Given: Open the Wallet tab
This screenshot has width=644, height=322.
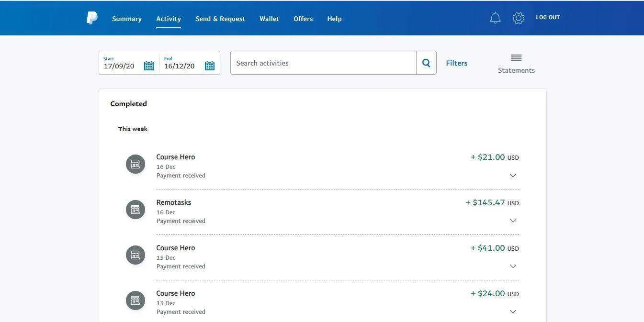Looking at the screenshot, I should pyautogui.click(x=269, y=19).
